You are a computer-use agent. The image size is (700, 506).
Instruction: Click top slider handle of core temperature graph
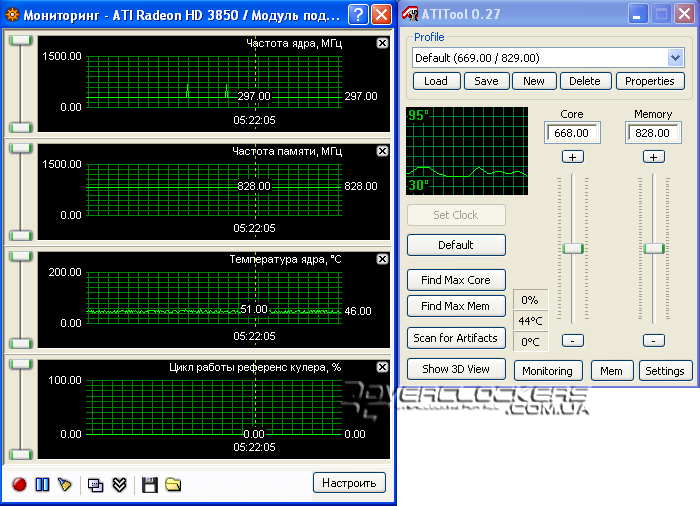coord(21,256)
